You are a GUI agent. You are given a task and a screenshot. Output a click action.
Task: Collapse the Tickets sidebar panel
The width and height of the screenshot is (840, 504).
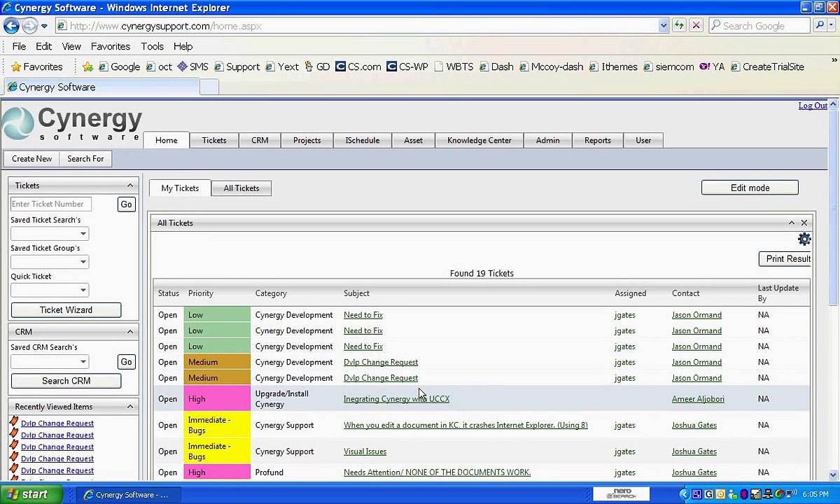pos(130,185)
